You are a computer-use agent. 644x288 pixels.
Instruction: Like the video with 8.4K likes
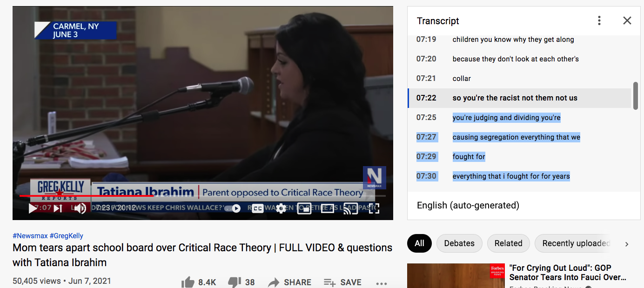(x=199, y=282)
